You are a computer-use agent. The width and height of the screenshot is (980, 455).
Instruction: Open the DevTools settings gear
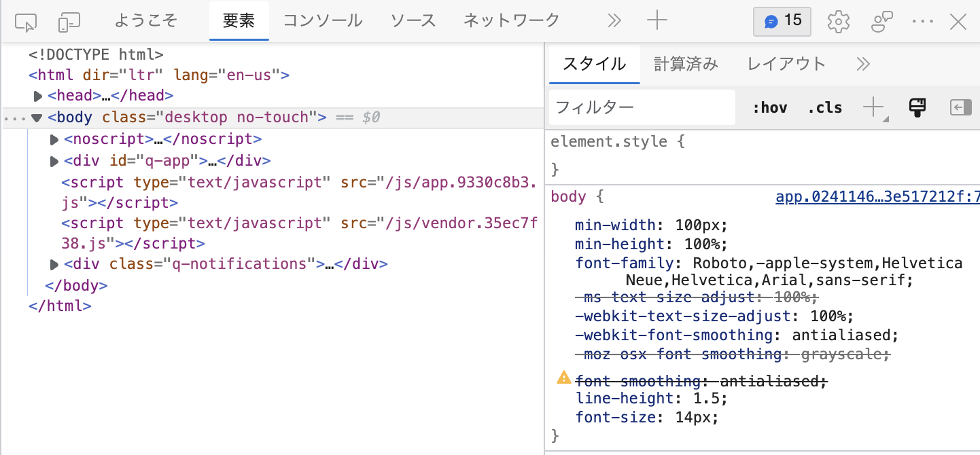pyautogui.click(x=838, y=21)
